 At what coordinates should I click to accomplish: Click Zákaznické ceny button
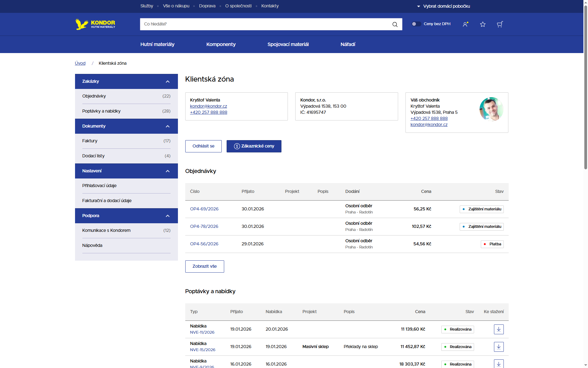[x=254, y=146]
